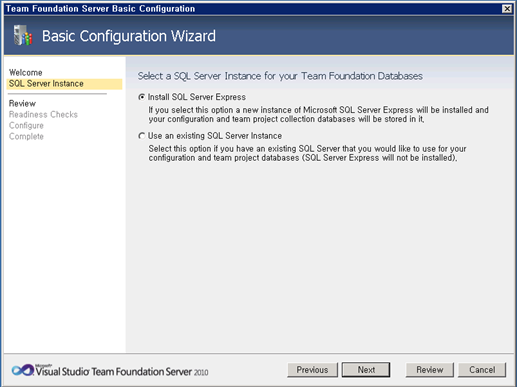
Task: Select the Readiness Checks step
Action: (43, 114)
